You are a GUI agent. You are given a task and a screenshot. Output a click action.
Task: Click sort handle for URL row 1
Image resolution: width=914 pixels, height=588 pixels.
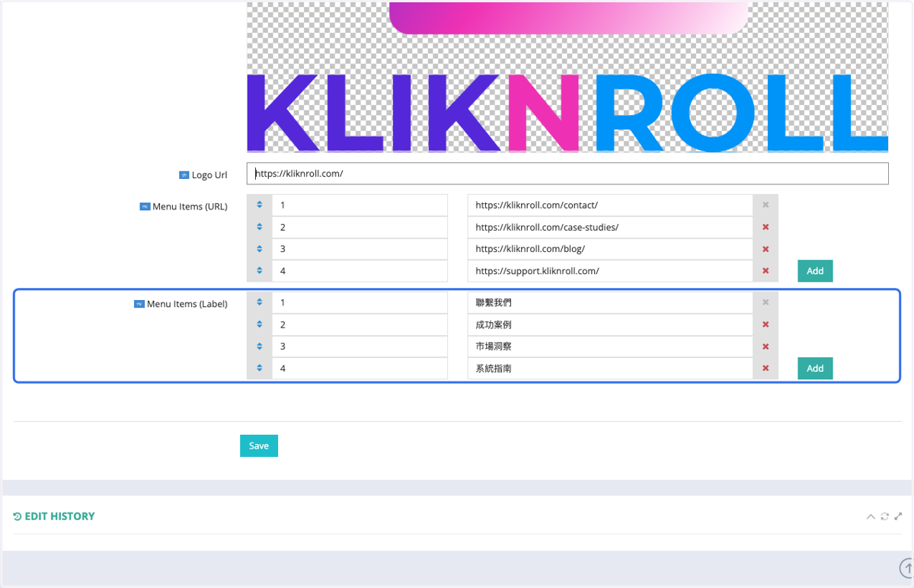point(260,206)
